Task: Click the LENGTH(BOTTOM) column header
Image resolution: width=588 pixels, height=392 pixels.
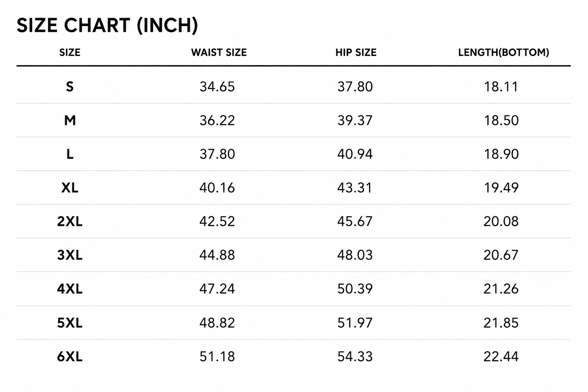Action: (503, 52)
